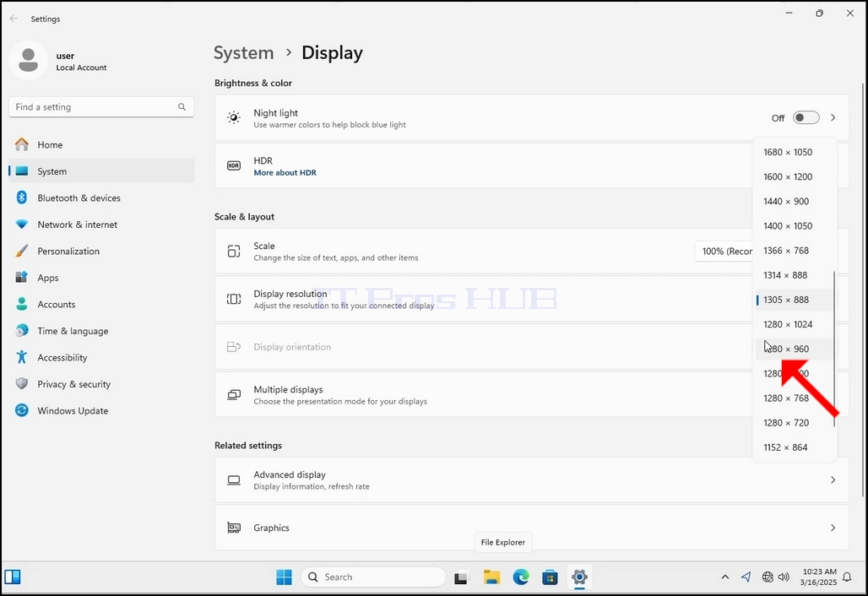
Task: Select resolution 1600 × 1200
Action: [794, 176]
